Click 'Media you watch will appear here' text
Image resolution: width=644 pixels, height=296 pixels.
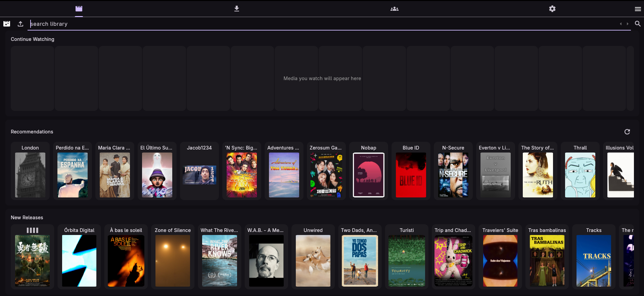pos(322,78)
